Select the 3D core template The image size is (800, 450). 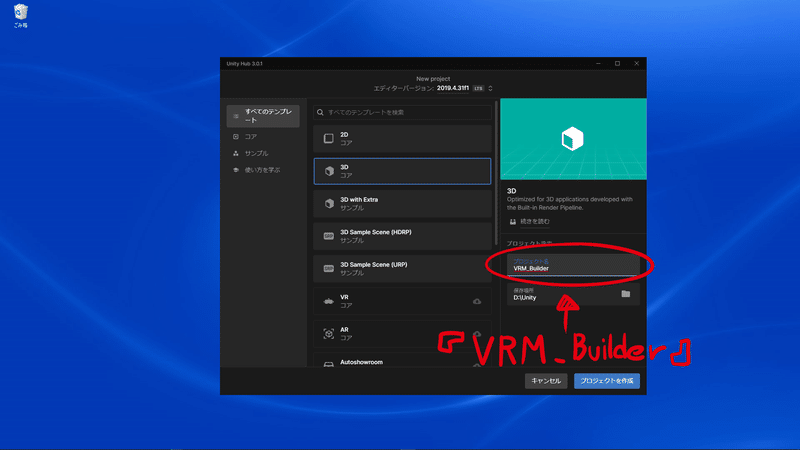pos(402,171)
